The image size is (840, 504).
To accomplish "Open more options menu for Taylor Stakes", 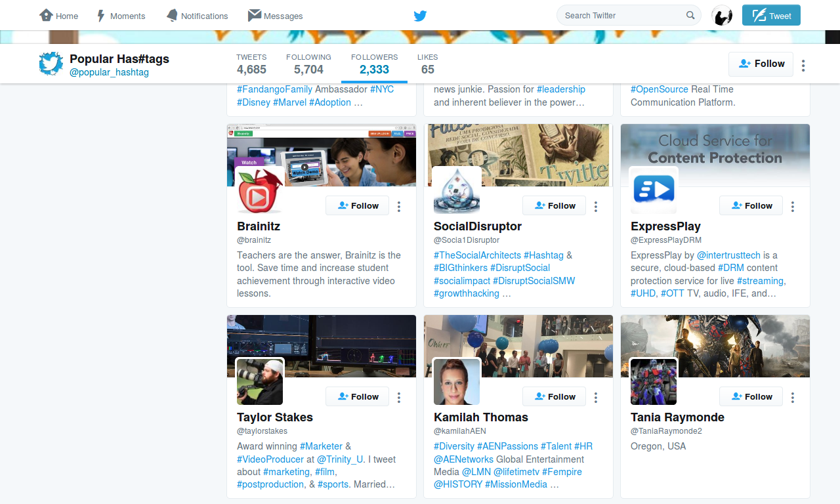I will coord(399,397).
